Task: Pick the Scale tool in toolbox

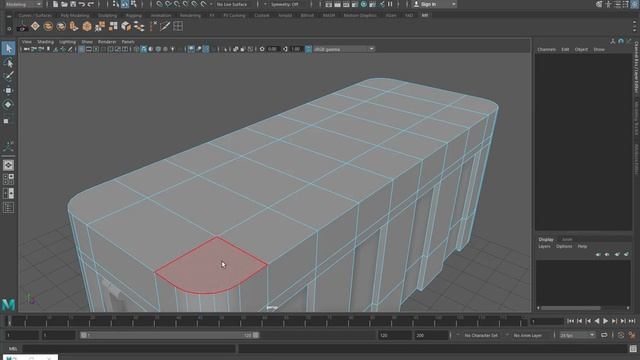Action: [8, 120]
